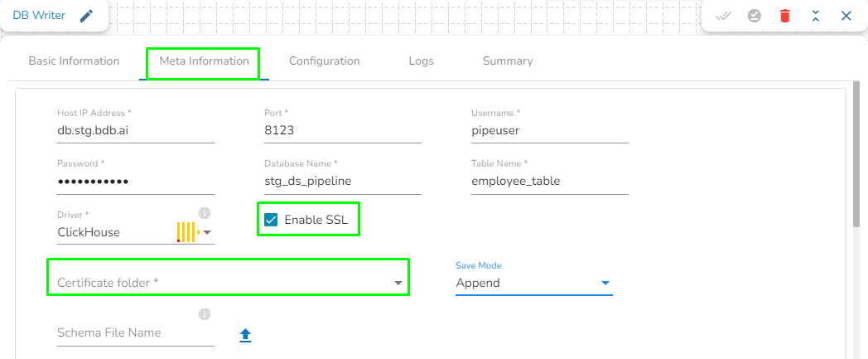Click the double-checkmark validate icon
The height and width of the screenshot is (359, 868).
pyautogui.click(x=724, y=16)
